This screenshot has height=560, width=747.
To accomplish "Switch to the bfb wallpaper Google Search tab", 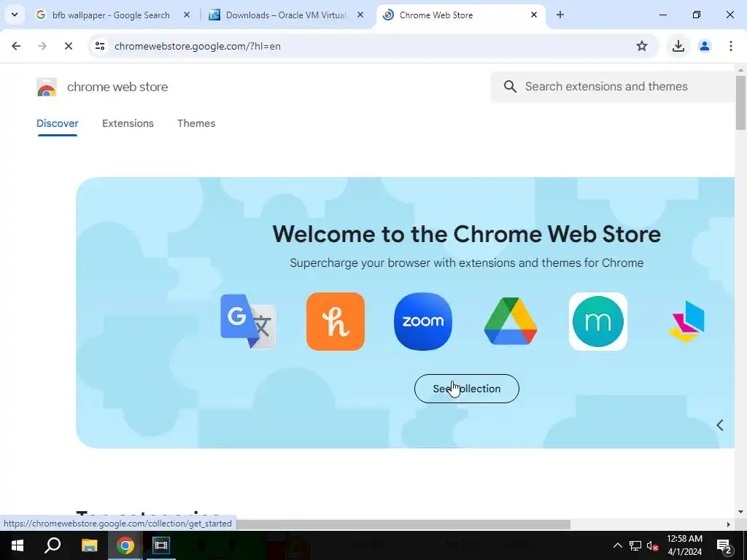I will pos(111,15).
